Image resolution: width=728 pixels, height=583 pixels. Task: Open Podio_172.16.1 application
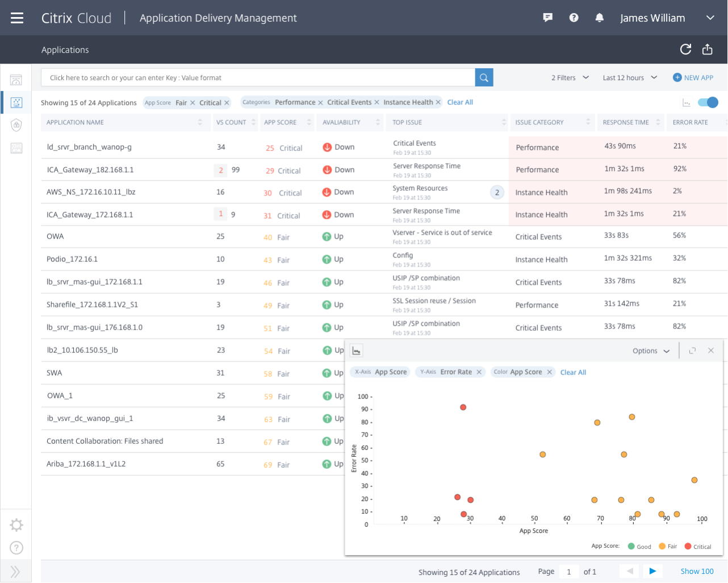[72, 259]
